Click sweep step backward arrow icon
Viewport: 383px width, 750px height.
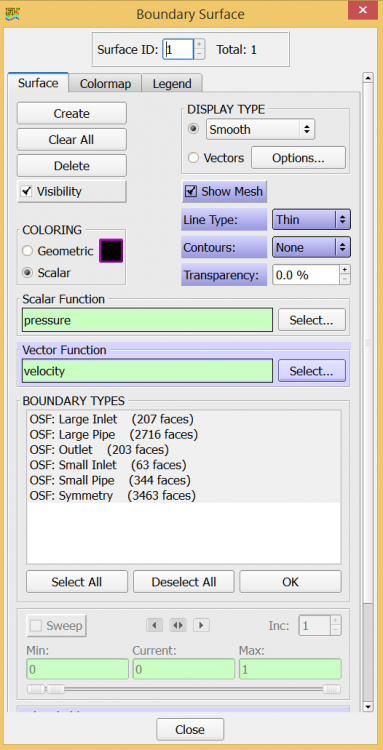tap(154, 625)
